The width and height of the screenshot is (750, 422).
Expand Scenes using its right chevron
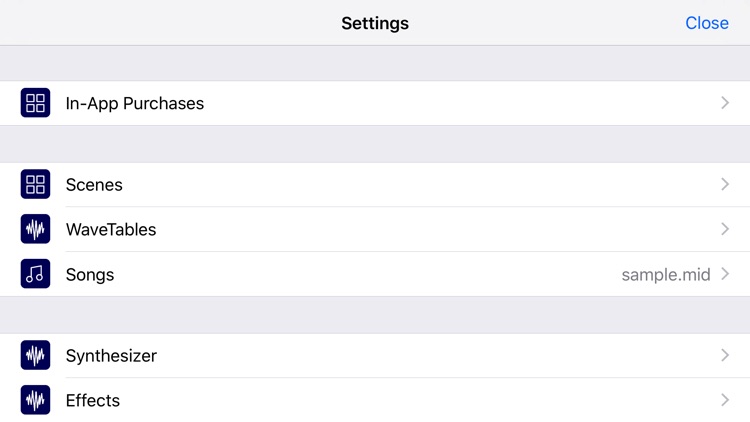[725, 184]
